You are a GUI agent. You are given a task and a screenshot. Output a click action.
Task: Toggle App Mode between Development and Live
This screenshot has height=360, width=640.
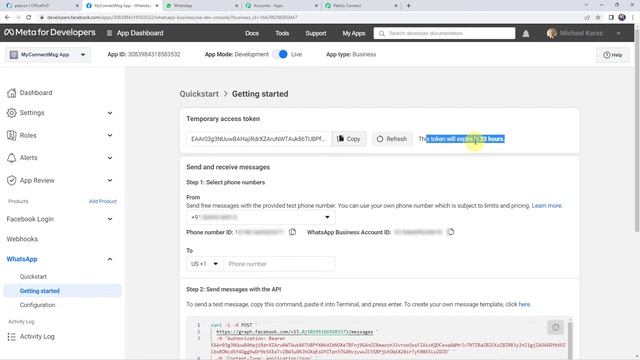pos(280,54)
